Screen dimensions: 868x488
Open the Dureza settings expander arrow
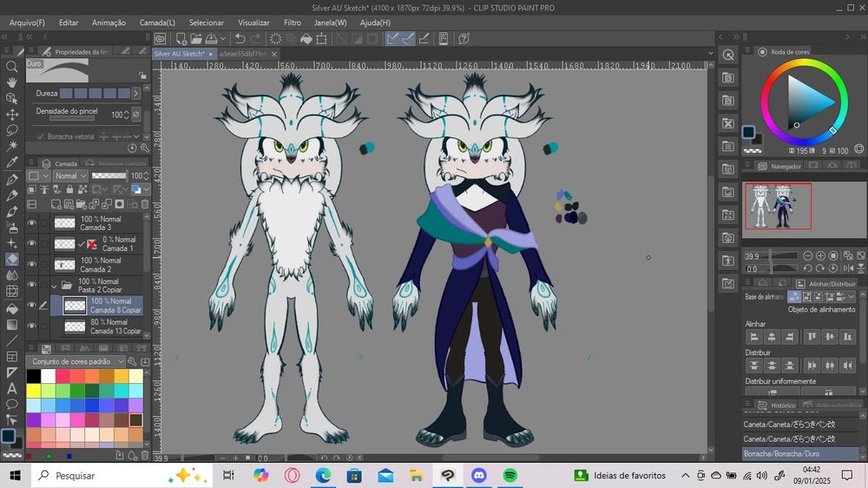(136, 93)
